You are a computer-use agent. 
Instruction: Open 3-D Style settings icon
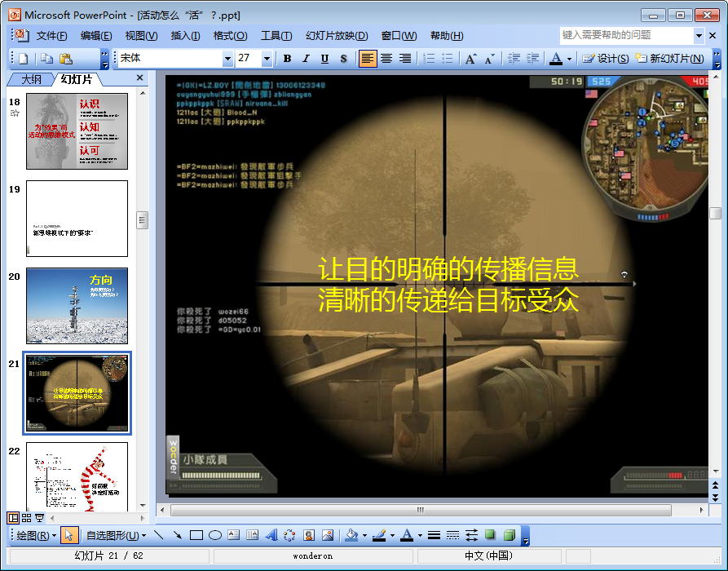pos(510,535)
